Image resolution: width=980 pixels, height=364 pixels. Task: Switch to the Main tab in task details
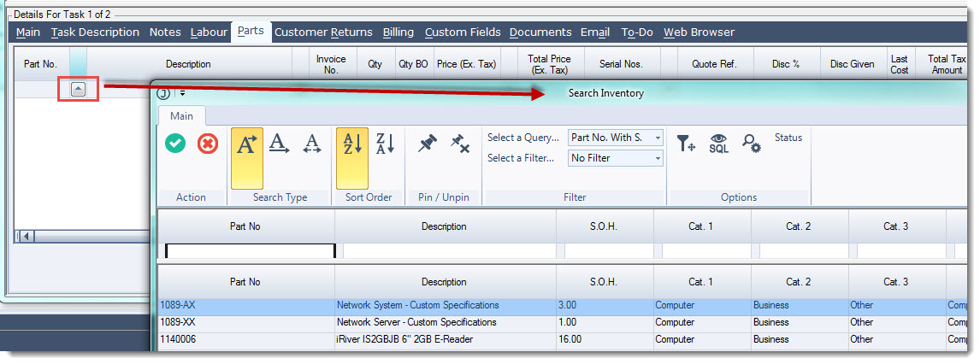point(28,32)
